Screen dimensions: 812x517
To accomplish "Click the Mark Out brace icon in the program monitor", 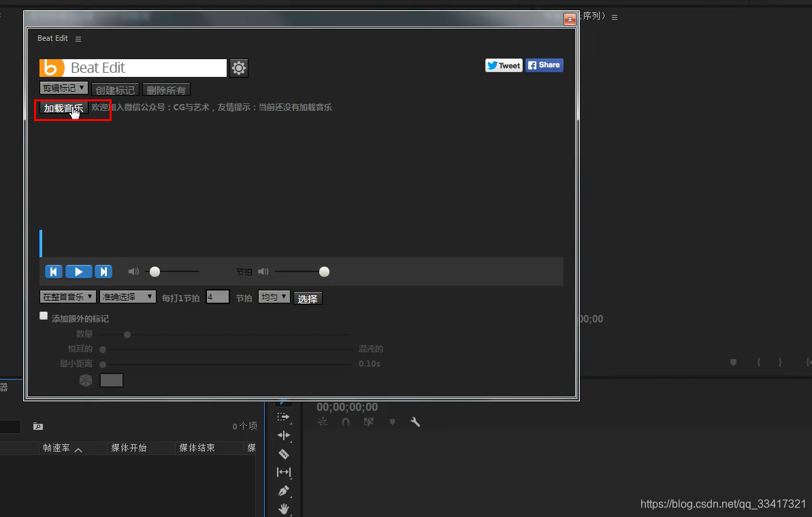I will (780, 363).
